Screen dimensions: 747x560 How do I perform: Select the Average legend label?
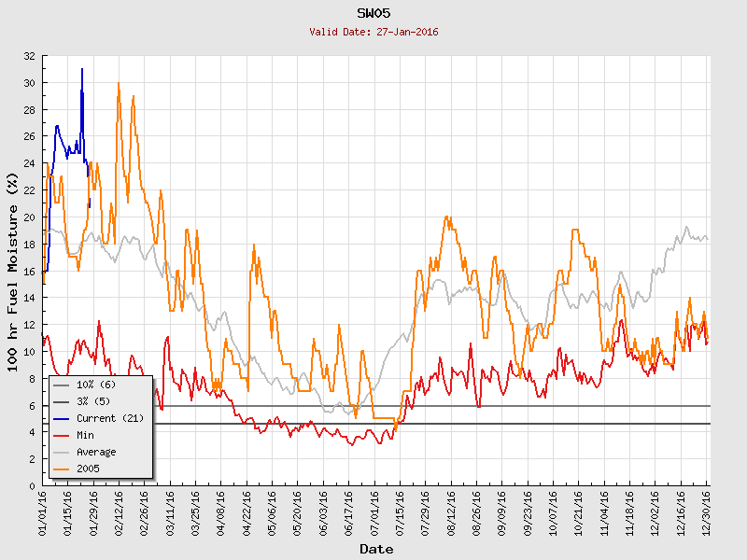click(x=96, y=452)
